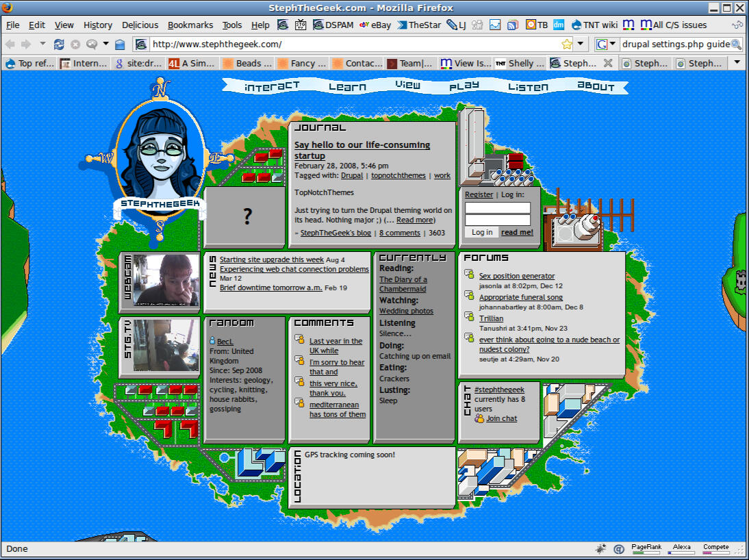Click the PageRank meter in status bar

click(646, 548)
